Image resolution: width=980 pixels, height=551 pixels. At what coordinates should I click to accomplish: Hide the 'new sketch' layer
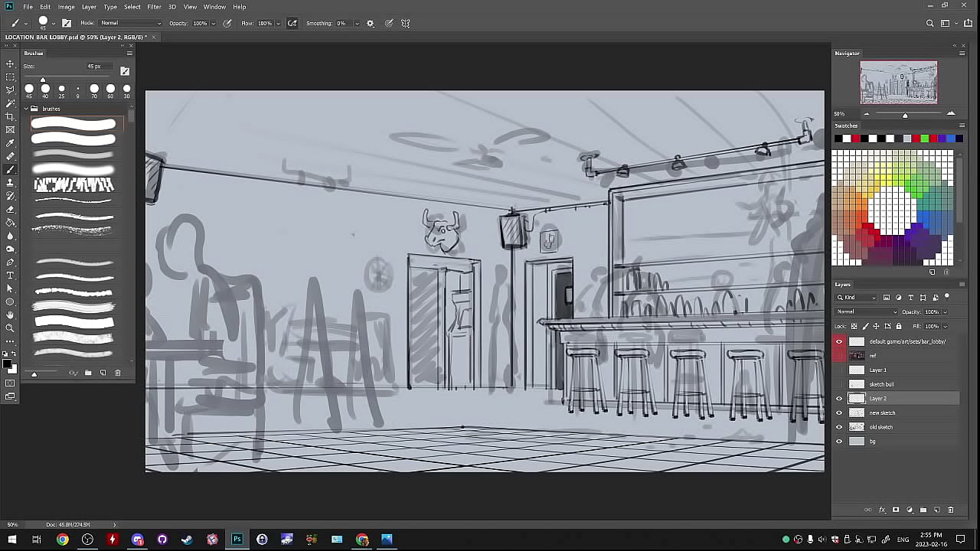(839, 412)
